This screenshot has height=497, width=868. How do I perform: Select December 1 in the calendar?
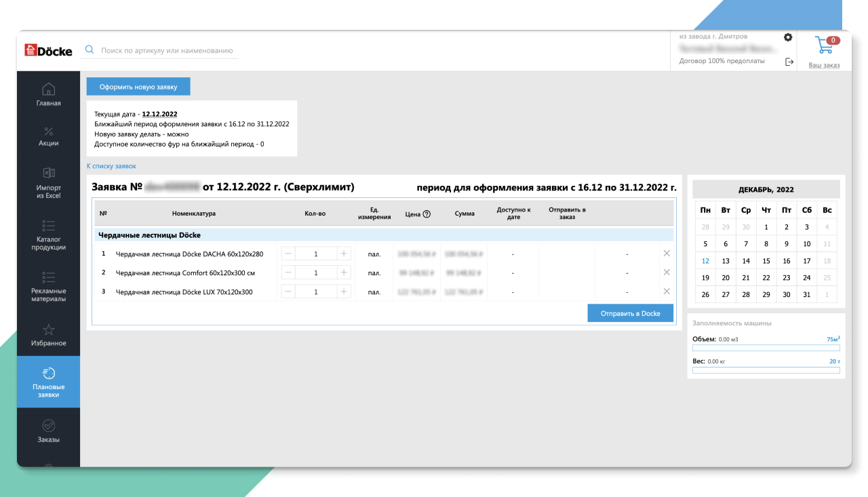point(766,227)
